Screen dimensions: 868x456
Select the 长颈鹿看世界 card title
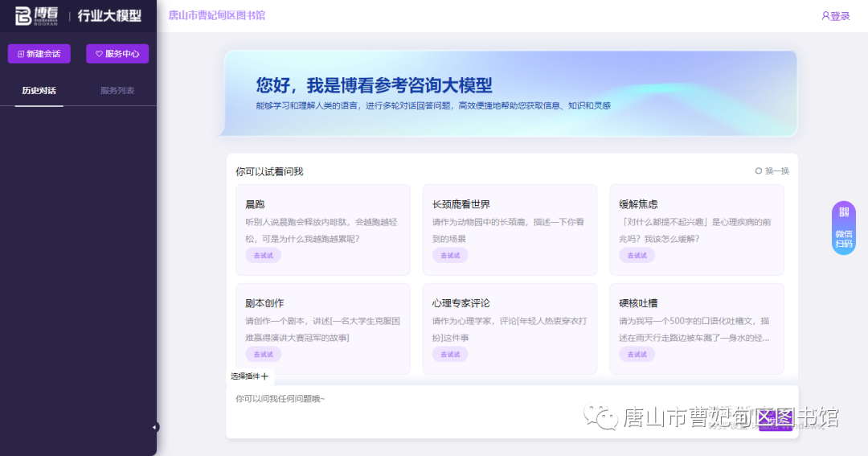(x=461, y=204)
